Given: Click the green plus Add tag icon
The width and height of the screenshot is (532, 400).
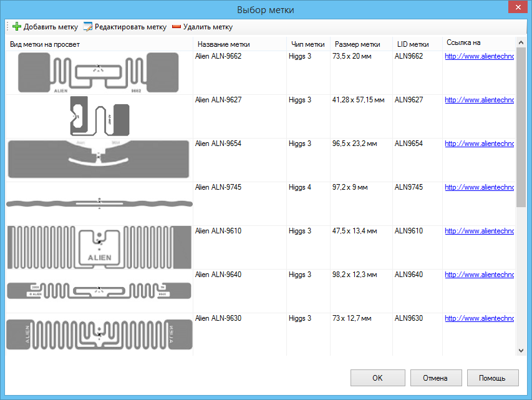Looking at the screenshot, I should [17, 26].
